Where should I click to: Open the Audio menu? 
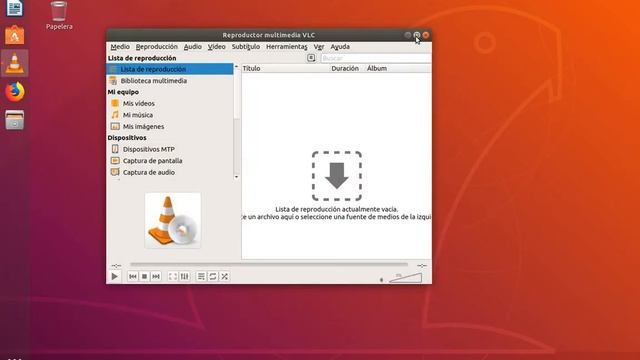pyautogui.click(x=193, y=47)
